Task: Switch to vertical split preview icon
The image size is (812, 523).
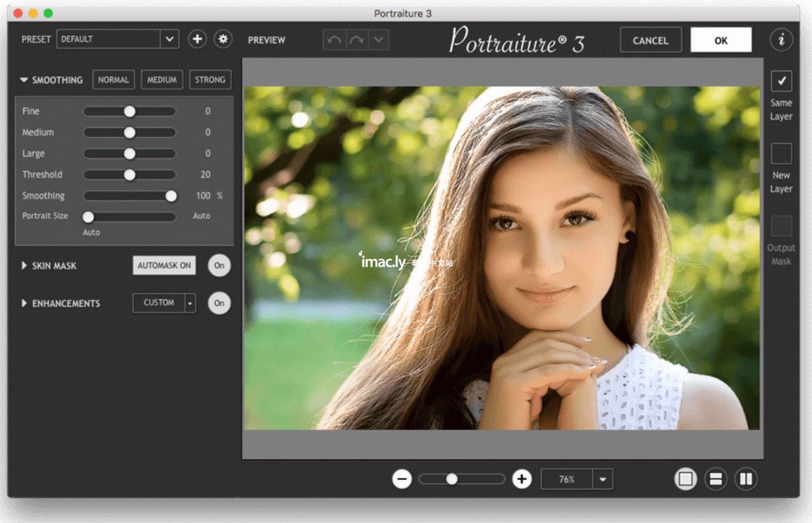Action: [x=746, y=479]
